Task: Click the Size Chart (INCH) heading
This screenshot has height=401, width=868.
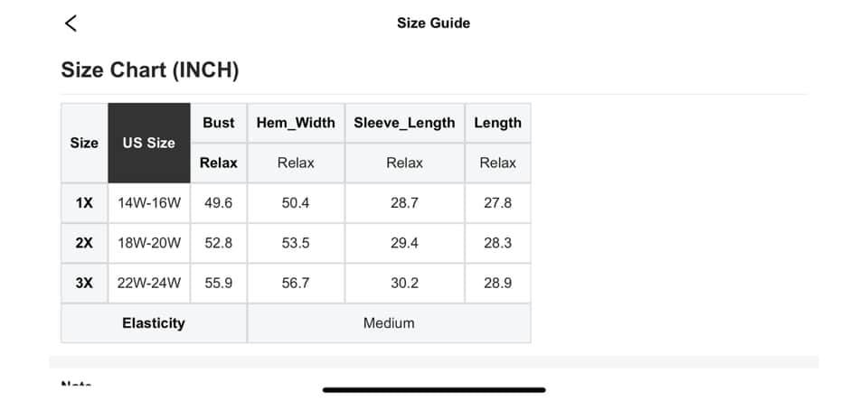Action: coord(150,70)
